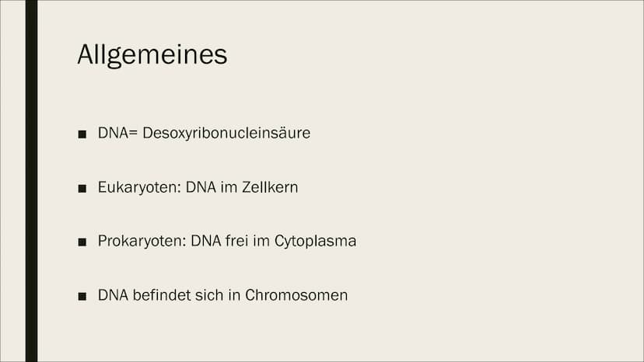Click DNA in the Eukaryoten line
Image resolution: width=644 pixels, height=362 pixels.
click(x=199, y=187)
